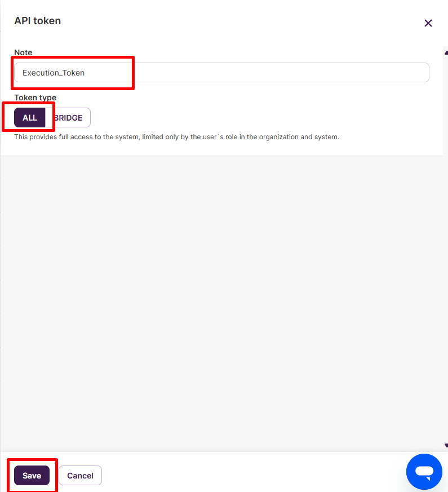Select the ALL token type
448x492 pixels.
pos(30,118)
